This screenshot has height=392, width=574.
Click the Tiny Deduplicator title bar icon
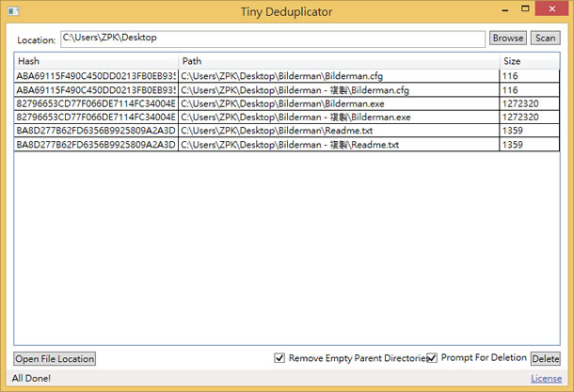[x=12, y=10]
